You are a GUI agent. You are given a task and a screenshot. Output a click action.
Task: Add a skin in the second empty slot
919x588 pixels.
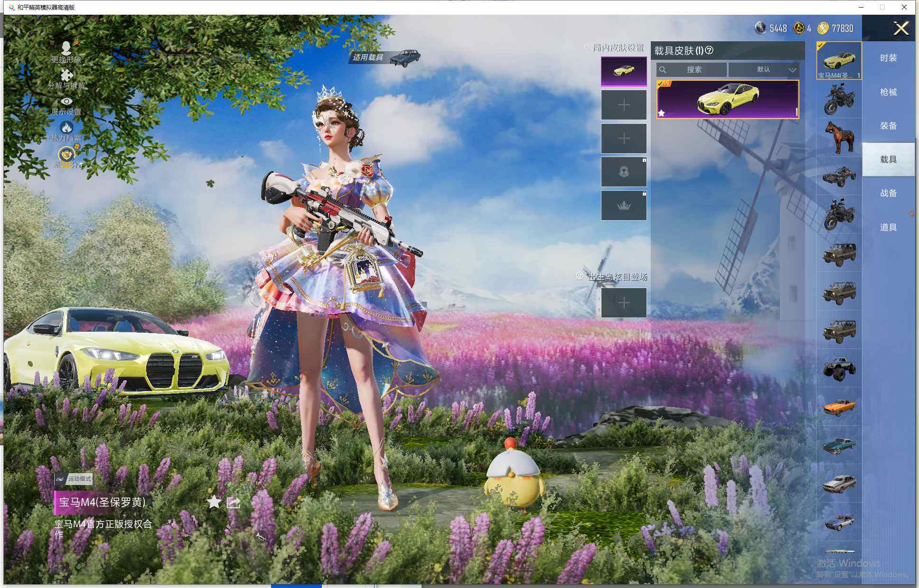(x=624, y=139)
